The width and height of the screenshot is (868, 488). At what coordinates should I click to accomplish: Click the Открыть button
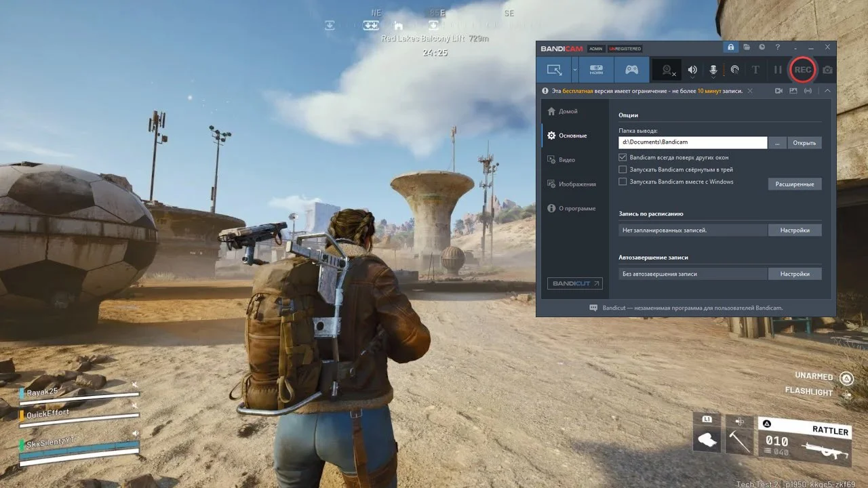(x=804, y=142)
